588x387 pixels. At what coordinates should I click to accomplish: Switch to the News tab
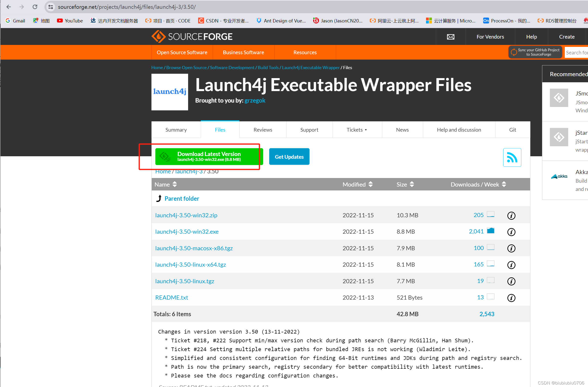pyautogui.click(x=402, y=130)
